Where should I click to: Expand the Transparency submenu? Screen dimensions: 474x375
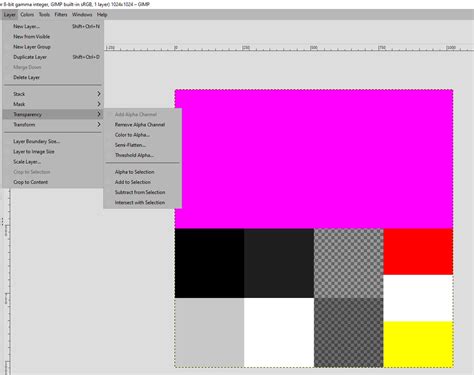click(x=53, y=114)
